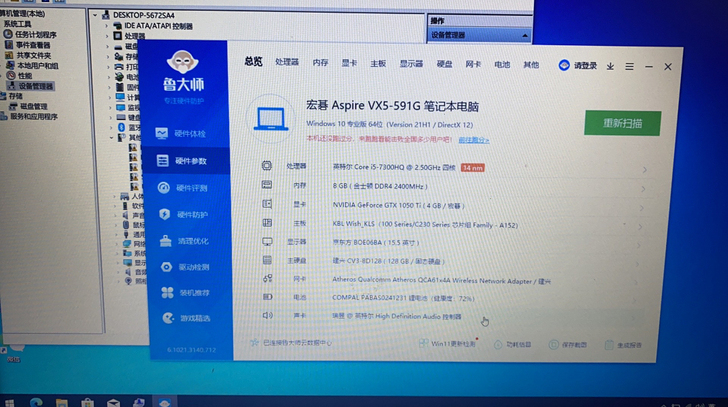Open 功耗估算 at bottom bar
728x407 pixels.
[x=513, y=344]
